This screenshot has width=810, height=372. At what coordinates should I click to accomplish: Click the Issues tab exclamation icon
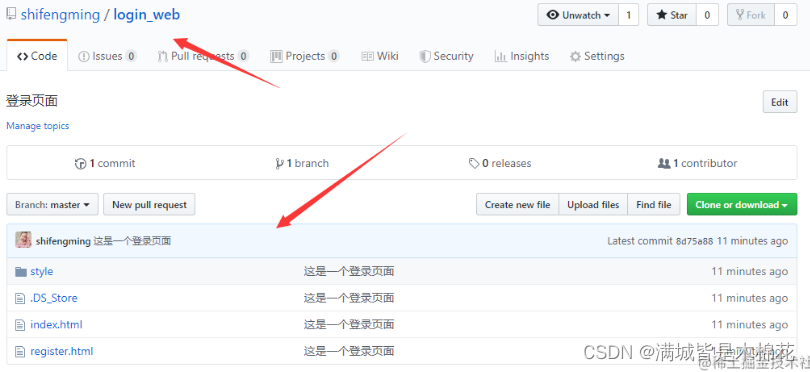[83, 56]
